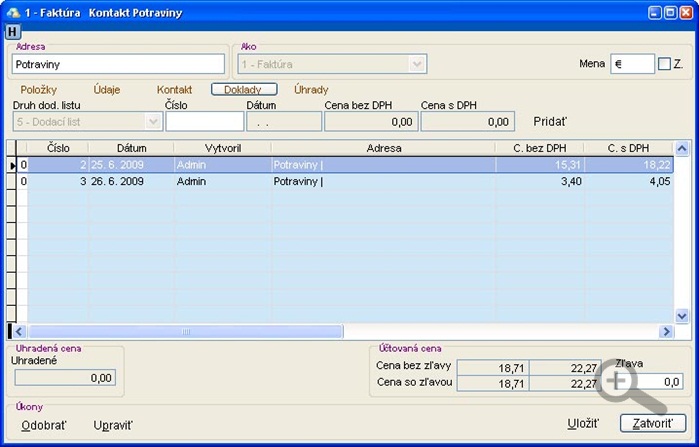Image resolution: width=699 pixels, height=447 pixels.
Task: Click the 15,31 price cell
Action: pos(540,165)
